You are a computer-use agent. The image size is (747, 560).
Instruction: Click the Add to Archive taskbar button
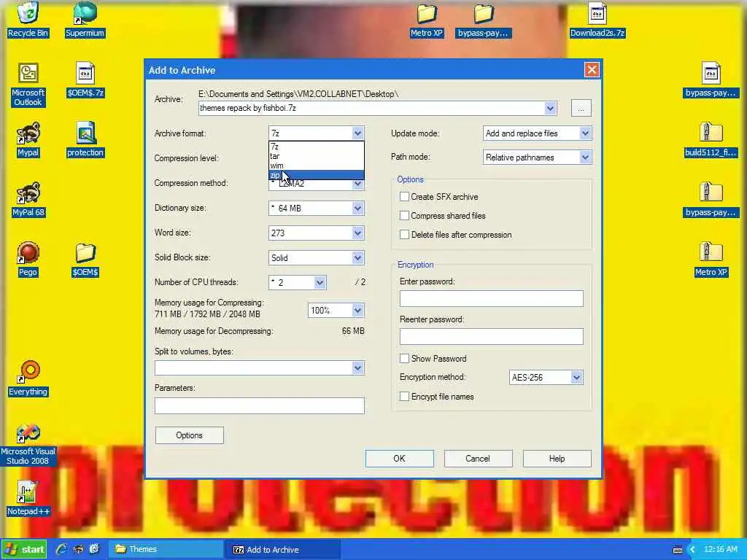pyautogui.click(x=285, y=550)
